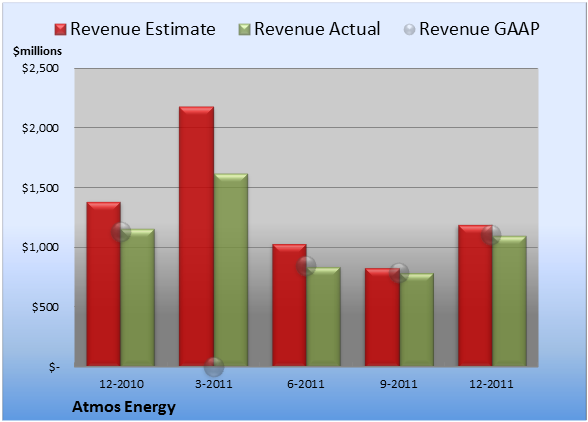Select the green actual bar for 9-2011
The height and width of the screenshot is (422, 588).
click(x=416, y=320)
